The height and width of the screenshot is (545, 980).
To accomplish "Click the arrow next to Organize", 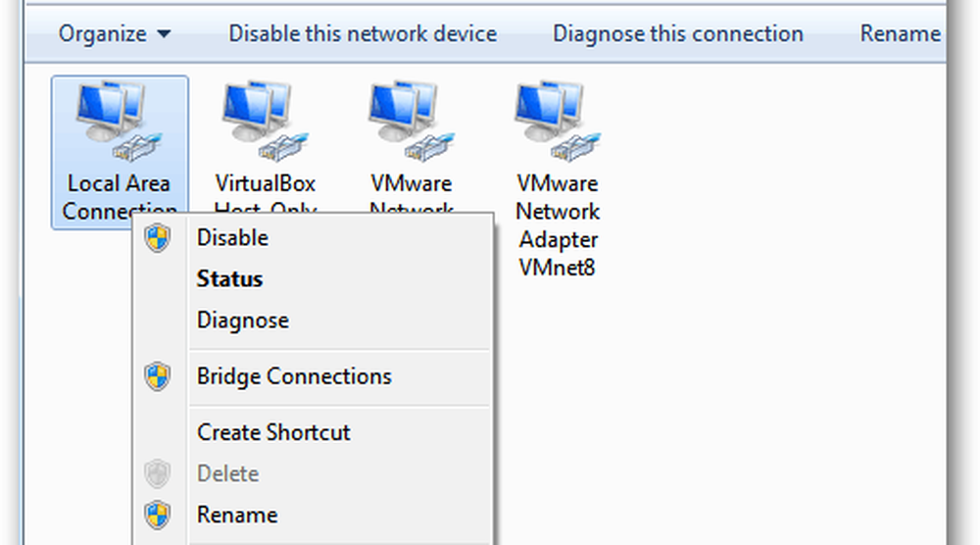I will 164,34.
